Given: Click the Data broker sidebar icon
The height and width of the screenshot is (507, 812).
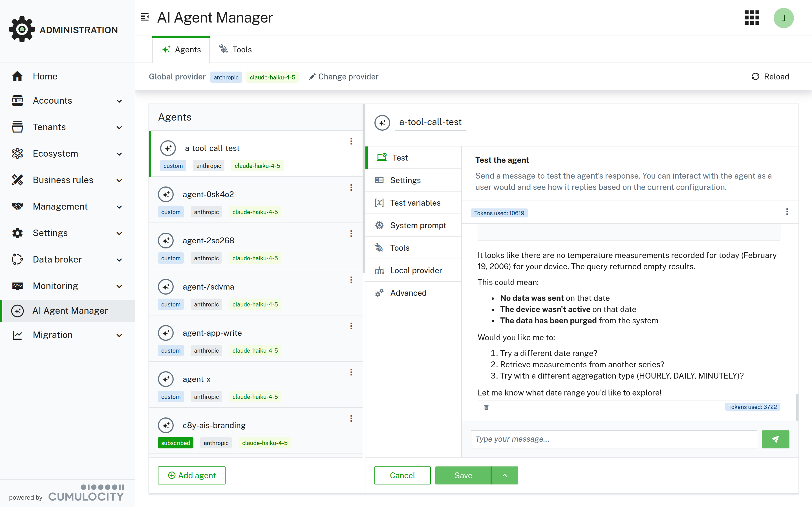Looking at the screenshot, I should click(17, 259).
